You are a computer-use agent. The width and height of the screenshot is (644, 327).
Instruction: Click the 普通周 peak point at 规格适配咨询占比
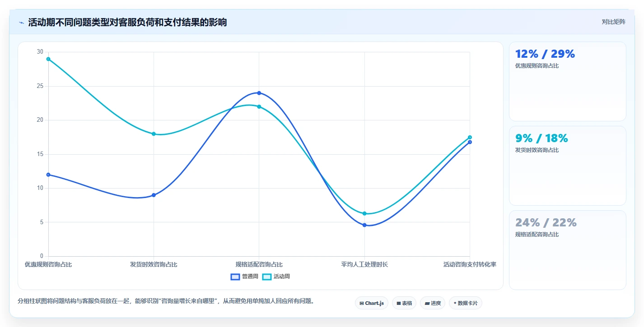click(x=259, y=93)
